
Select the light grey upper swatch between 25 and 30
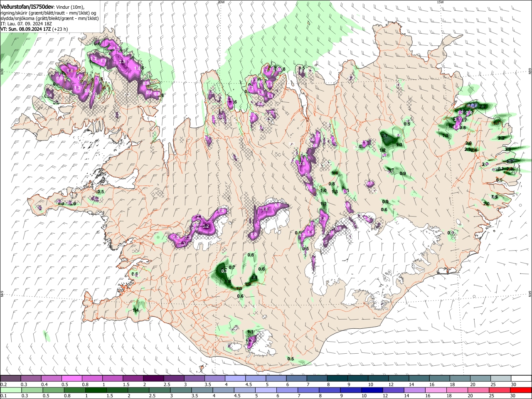(500, 379)
